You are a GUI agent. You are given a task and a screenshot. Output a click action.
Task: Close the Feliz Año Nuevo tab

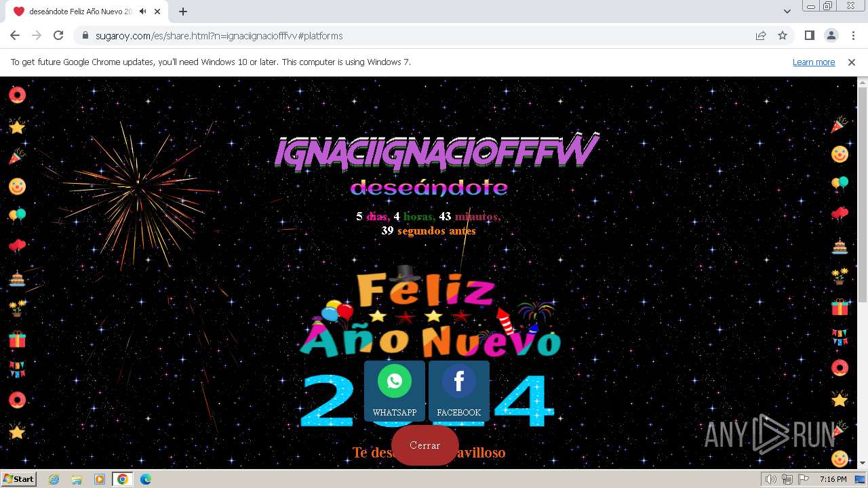(x=157, y=12)
